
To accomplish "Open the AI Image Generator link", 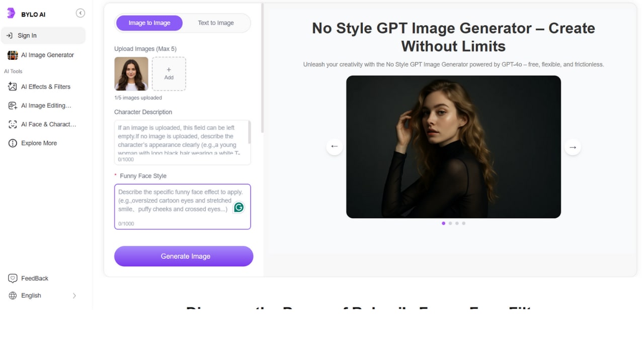I will click(x=43, y=55).
